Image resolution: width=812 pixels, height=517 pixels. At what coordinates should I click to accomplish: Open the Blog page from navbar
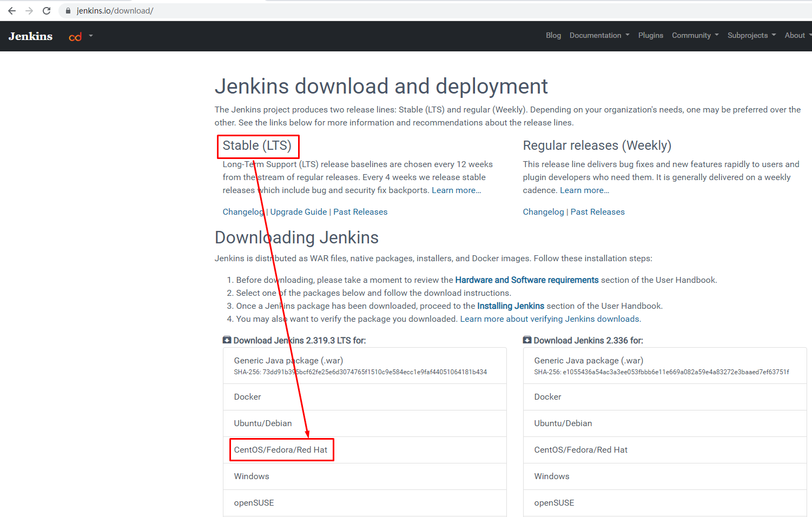point(553,35)
